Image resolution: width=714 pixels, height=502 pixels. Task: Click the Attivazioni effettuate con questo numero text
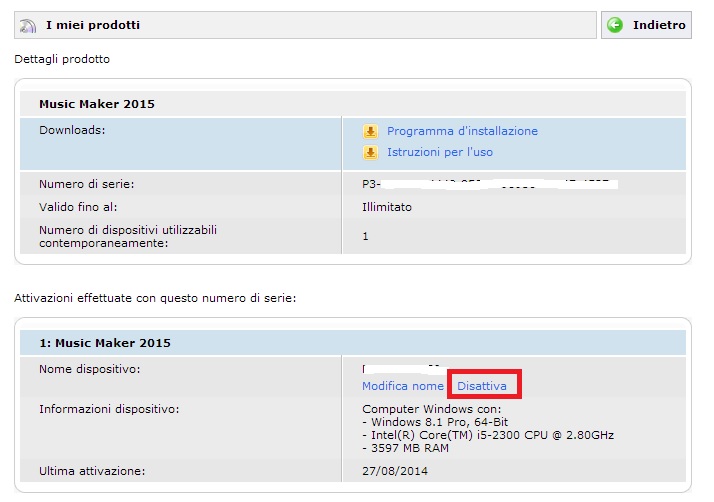pyautogui.click(x=155, y=298)
